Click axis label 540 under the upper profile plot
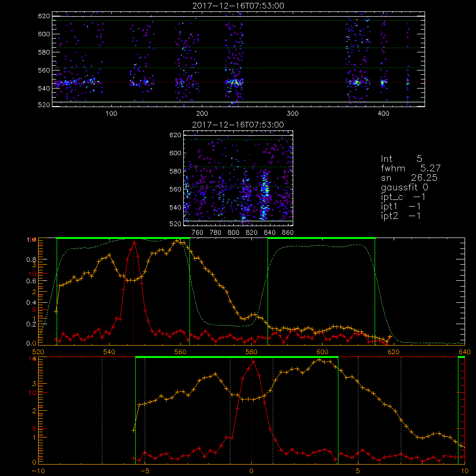The width and height of the screenshot is (476, 476). pyautogui.click(x=109, y=352)
